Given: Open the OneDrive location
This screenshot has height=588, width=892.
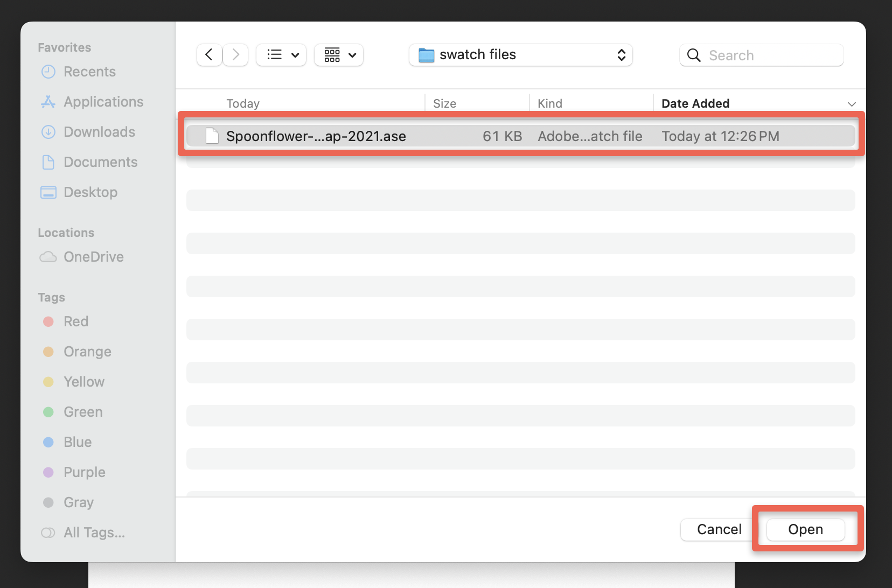Looking at the screenshot, I should coord(94,257).
